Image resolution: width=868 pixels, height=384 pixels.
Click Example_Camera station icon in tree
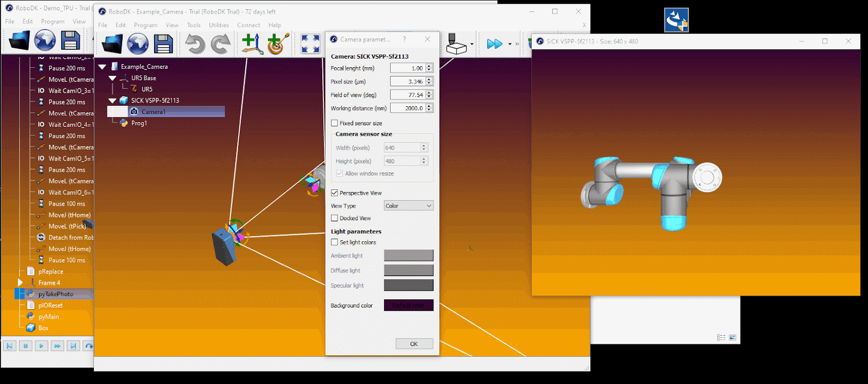tap(114, 66)
